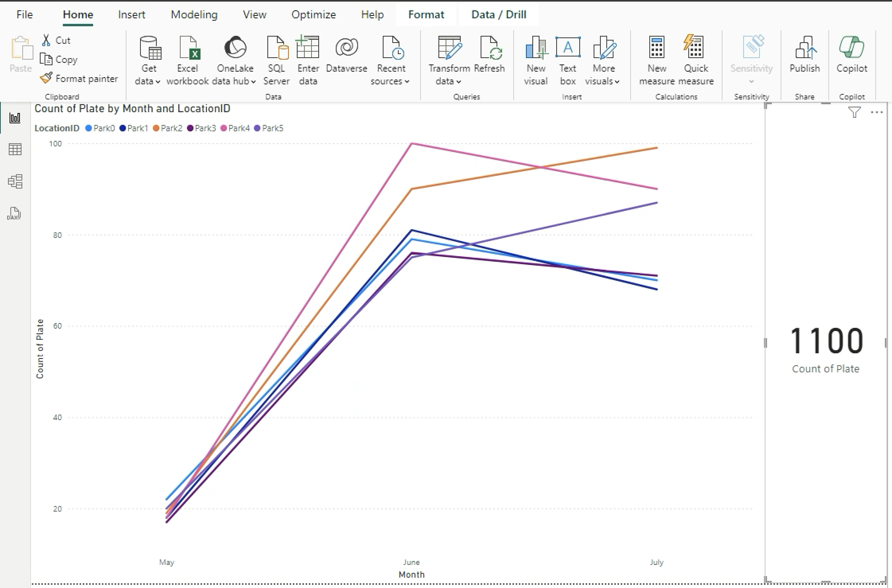Open the Transform data dropdown
The image size is (892, 588).
coord(448,81)
